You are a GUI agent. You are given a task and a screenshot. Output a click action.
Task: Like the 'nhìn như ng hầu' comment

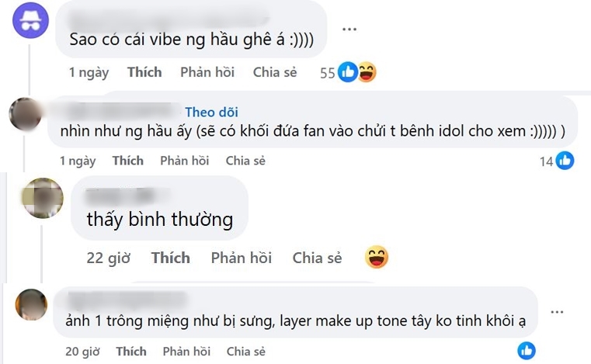[128, 161]
